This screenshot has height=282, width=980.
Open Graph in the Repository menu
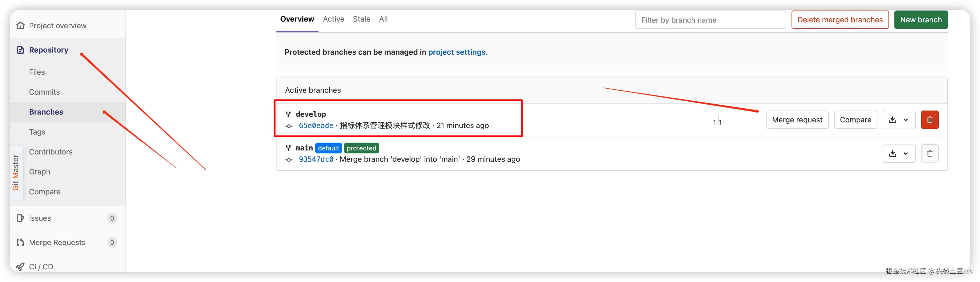click(40, 172)
